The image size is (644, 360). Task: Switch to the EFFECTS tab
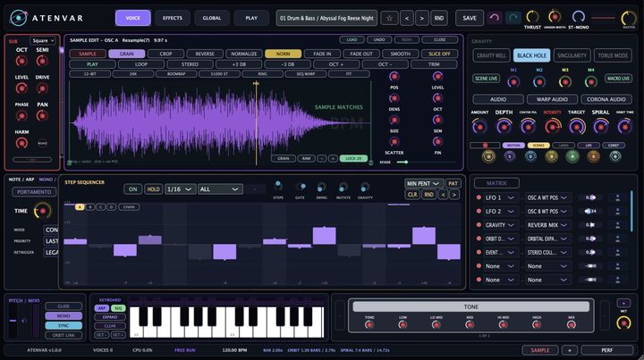[173, 18]
